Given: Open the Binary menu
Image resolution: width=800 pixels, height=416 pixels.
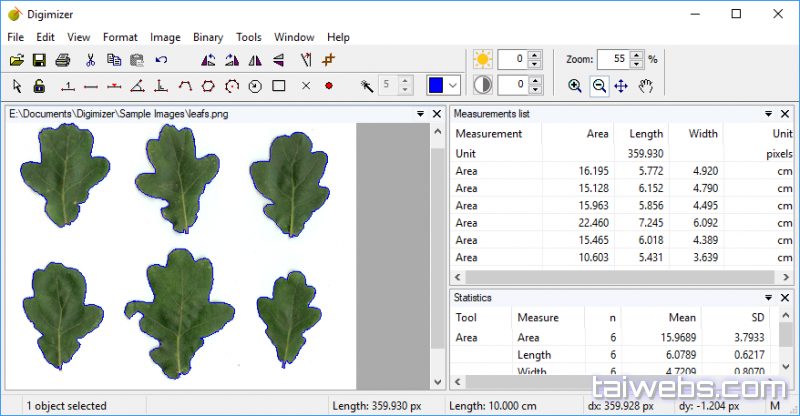Looking at the screenshot, I should (x=208, y=37).
